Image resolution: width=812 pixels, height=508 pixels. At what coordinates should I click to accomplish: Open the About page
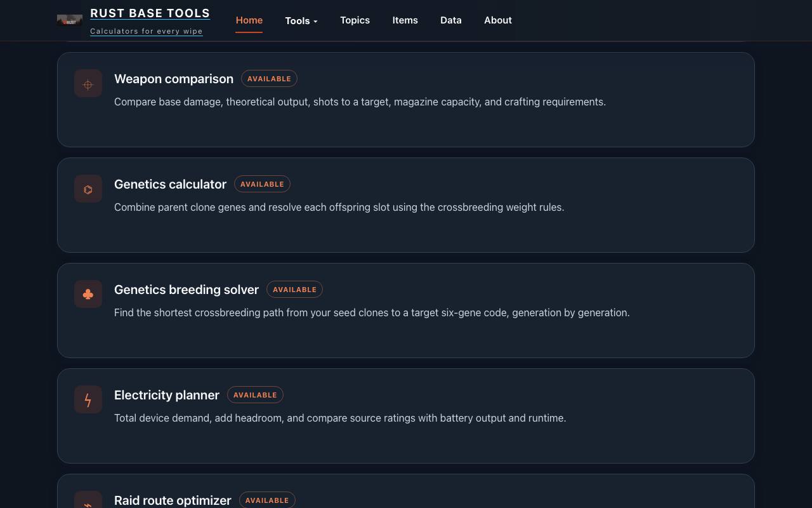click(x=498, y=20)
